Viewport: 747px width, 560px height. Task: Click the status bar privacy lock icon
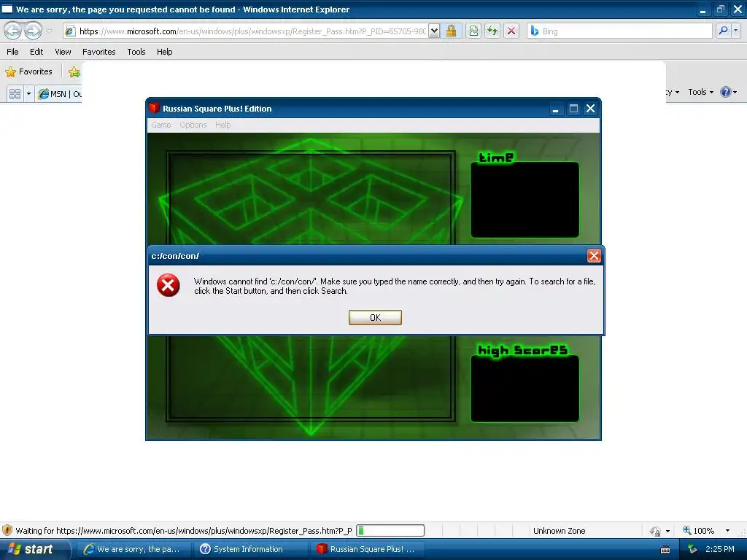pos(656,531)
